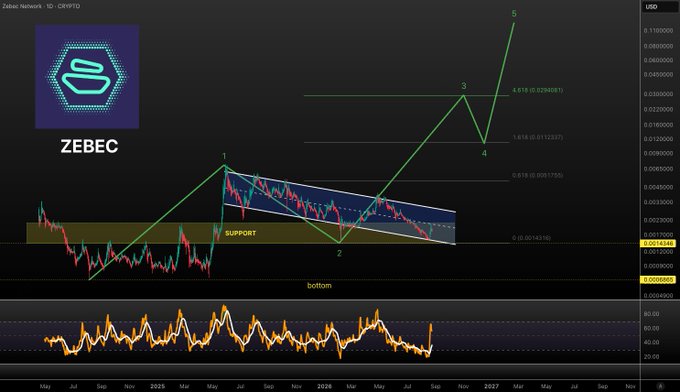Click the ZEBEC logo image
The height and width of the screenshot is (392, 680).
87,77
